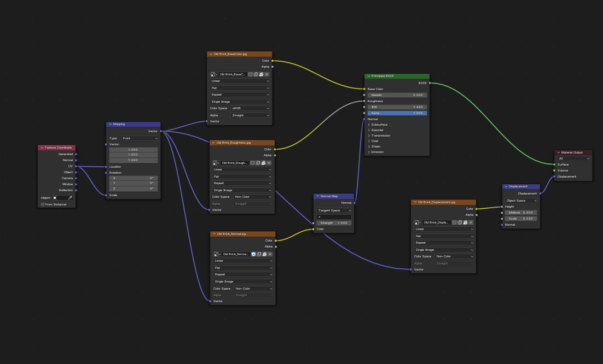Open Tangent Space dropdown in Normal Map node

click(x=334, y=211)
